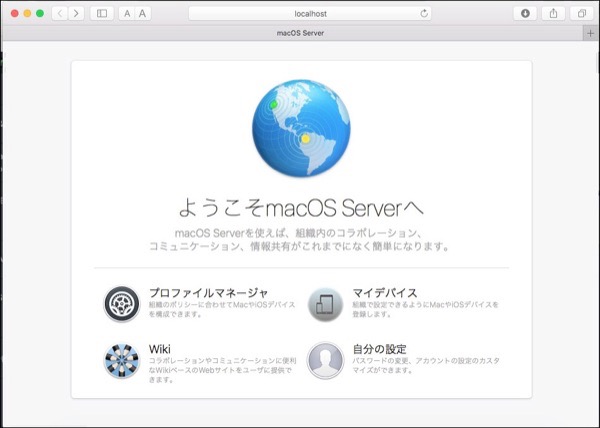
Task: Click the Wiki dartboard icon
Action: coord(122,360)
